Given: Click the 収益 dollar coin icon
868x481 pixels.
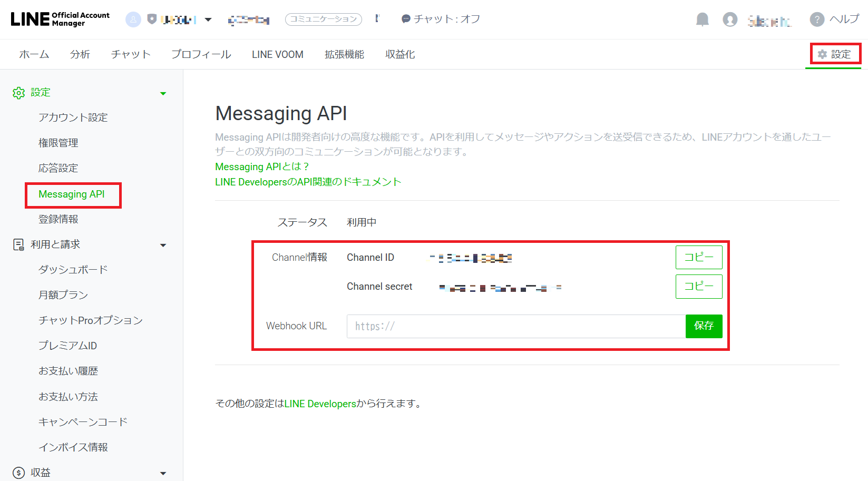Looking at the screenshot, I should 18,473.
